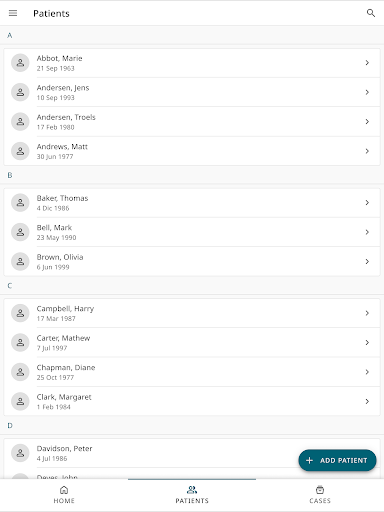
Task: Tap the avatar icon for Campbell, Harry
Action: [20, 313]
